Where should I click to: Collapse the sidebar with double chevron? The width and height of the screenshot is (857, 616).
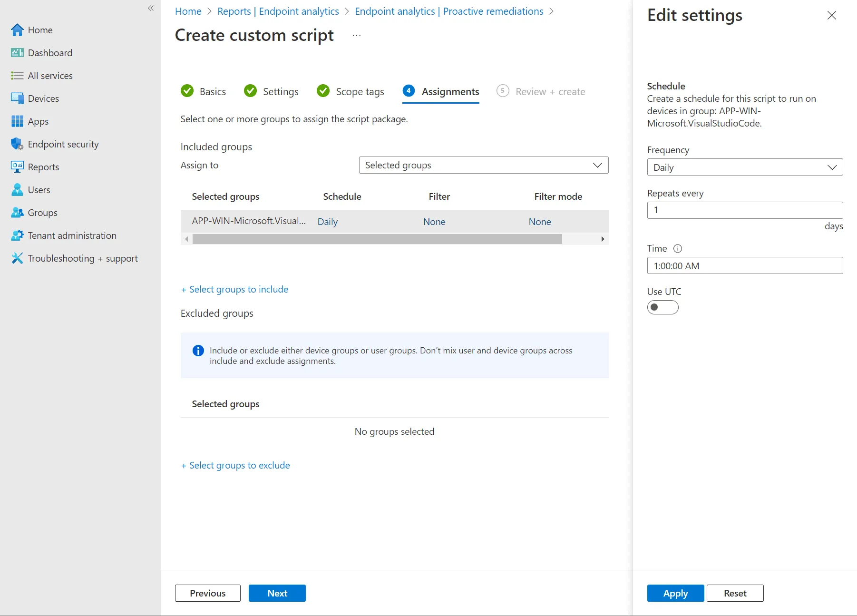pyautogui.click(x=151, y=8)
